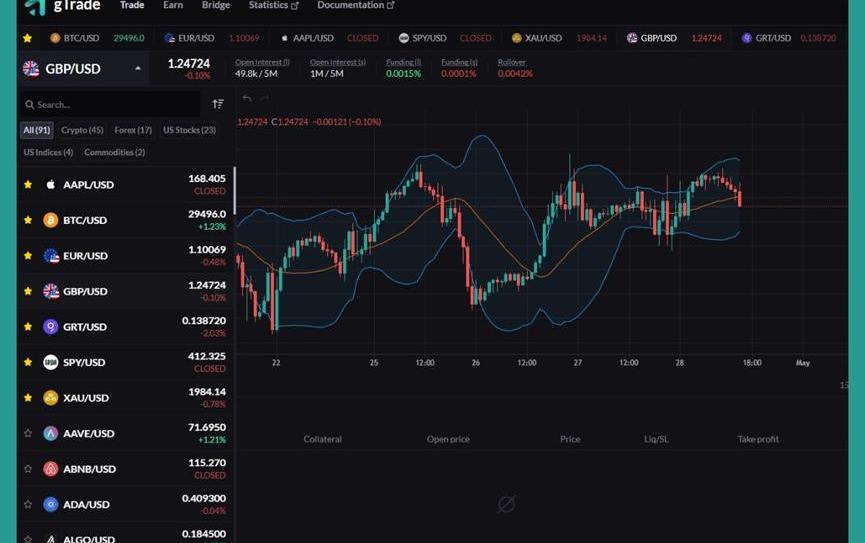
Task: Undo chart change with the back arrow
Action: pyautogui.click(x=247, y=98)
